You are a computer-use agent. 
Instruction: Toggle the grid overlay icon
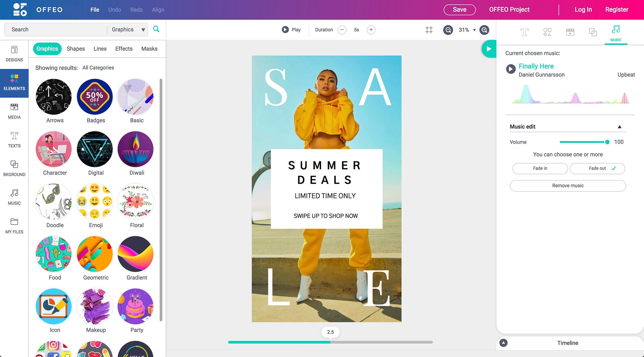tap(429, 30)
